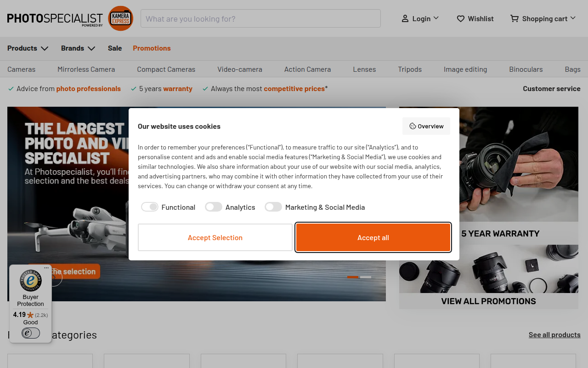This screenshot has height=368, width=588.
Task: Expand the Brands menu
Action: tap(79, 48)
